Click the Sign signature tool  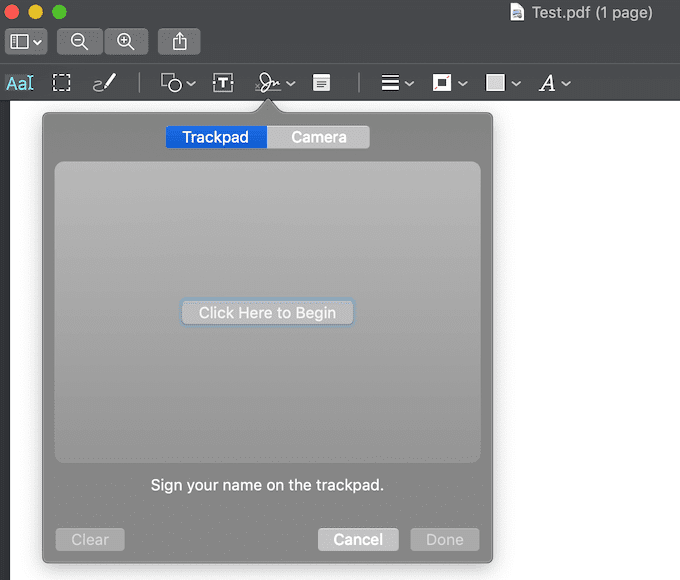point(268,82)
